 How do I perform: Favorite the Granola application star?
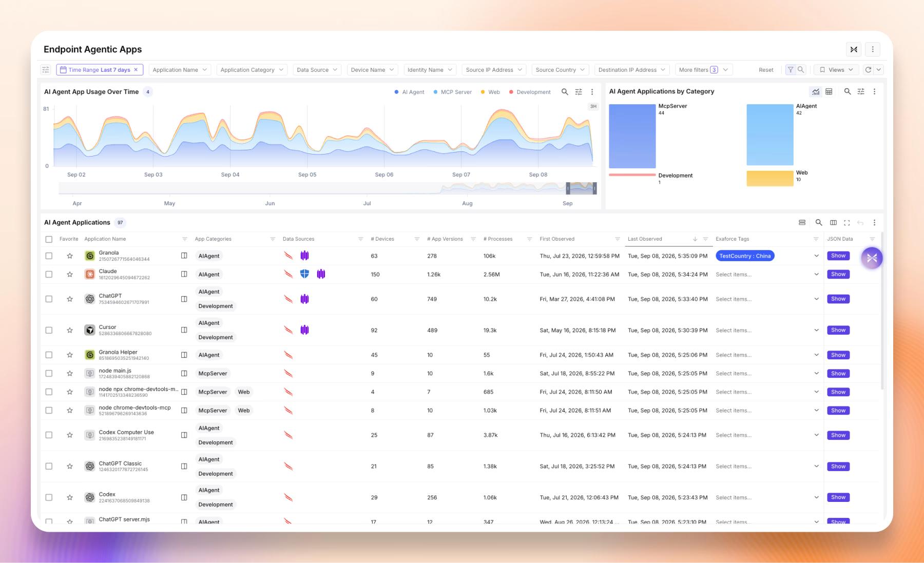pyautogui.click(x=70, y=256)
